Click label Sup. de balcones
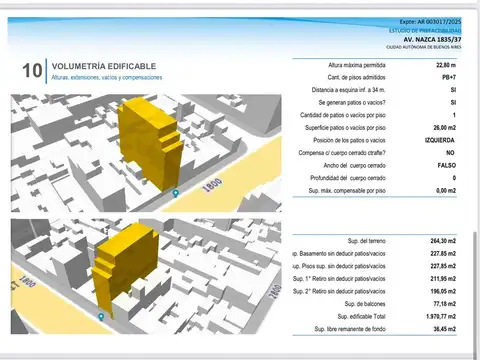Viewport: 480px width, 360px height. [365, 304]
